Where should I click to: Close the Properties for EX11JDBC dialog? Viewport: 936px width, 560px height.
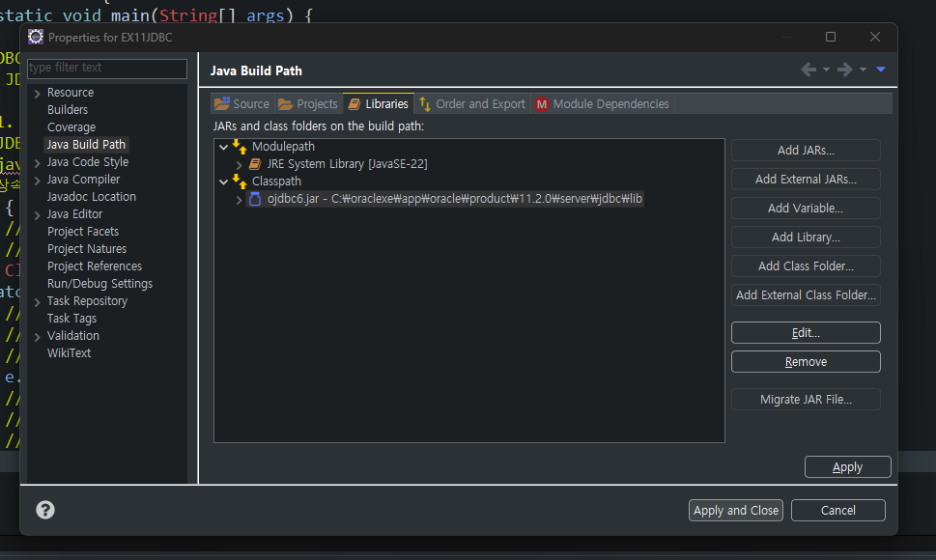pos(875,37)
